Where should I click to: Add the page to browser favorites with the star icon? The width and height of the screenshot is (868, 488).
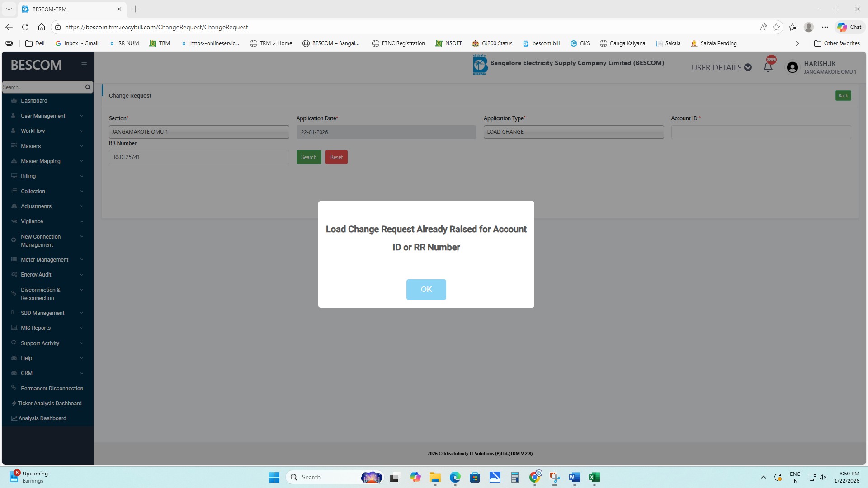tap(776, 27)
